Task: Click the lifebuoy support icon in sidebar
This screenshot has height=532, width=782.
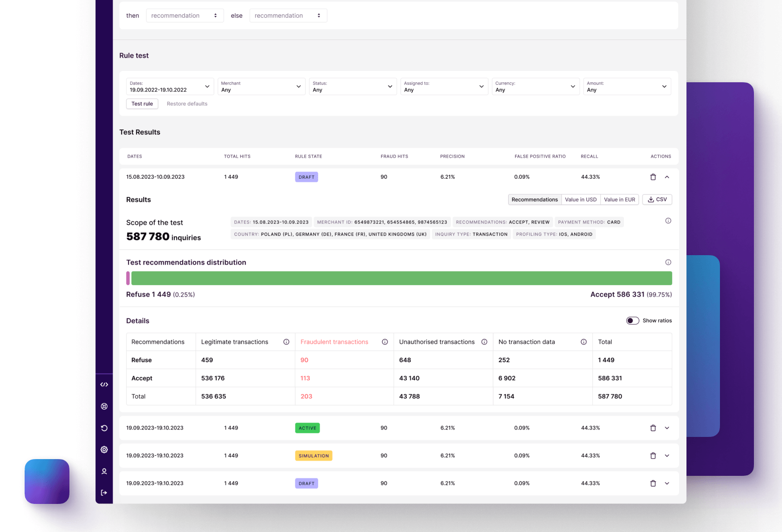Action: pos(104,406)
